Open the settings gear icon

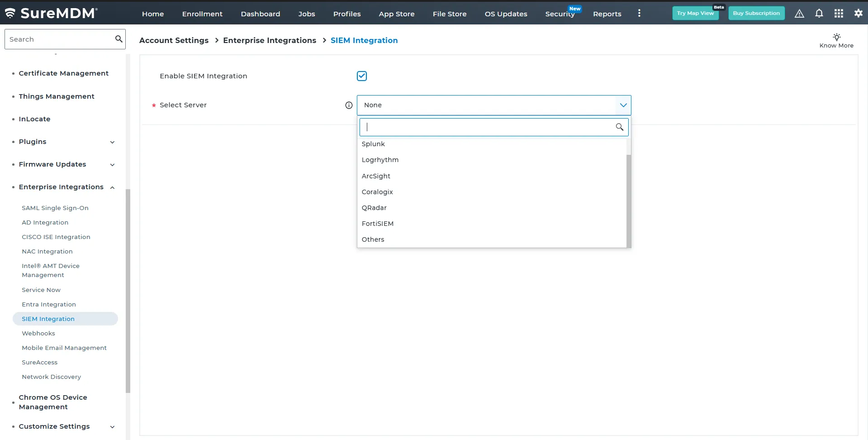point(858,14)
